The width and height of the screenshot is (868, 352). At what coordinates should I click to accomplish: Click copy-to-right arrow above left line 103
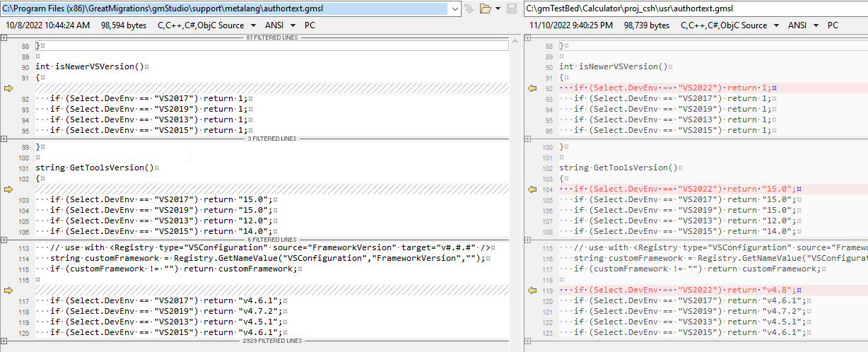(x=8, y=189)
